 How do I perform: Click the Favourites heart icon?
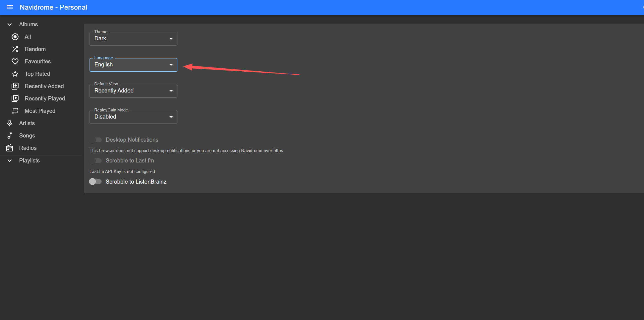(15, 61)
